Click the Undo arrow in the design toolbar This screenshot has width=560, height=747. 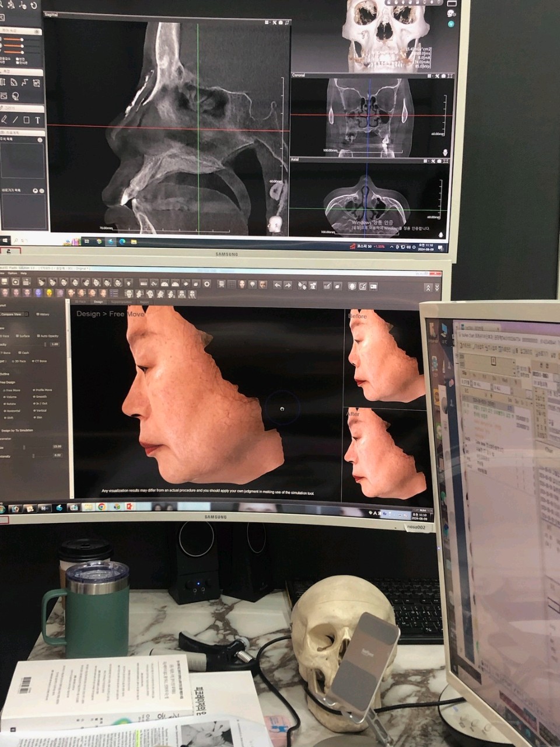278,285
